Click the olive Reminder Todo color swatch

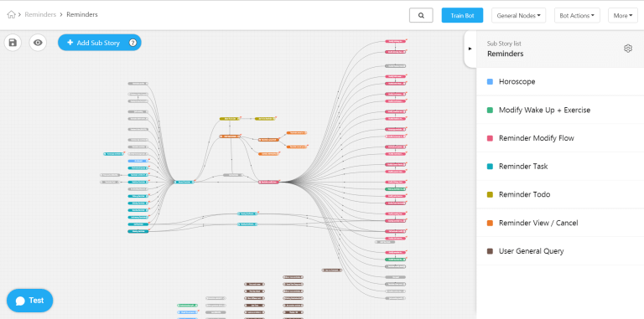point(490,194)
